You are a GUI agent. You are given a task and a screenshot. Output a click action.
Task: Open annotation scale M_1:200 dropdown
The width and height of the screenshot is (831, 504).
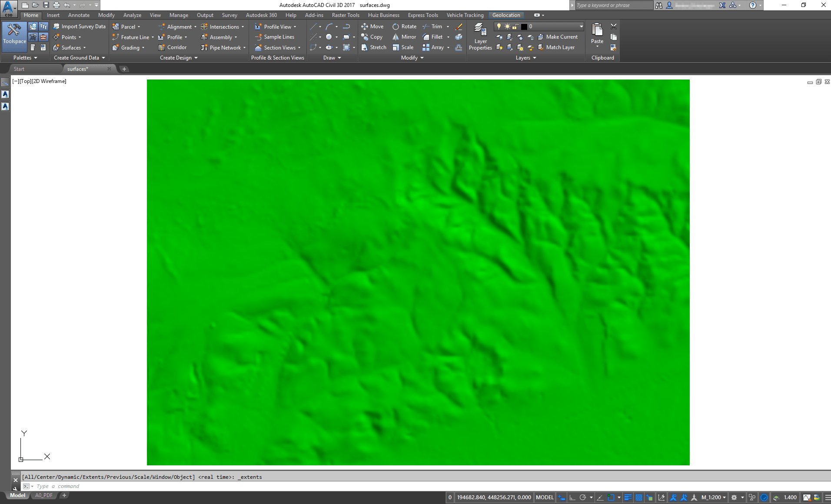click(714, 497)
